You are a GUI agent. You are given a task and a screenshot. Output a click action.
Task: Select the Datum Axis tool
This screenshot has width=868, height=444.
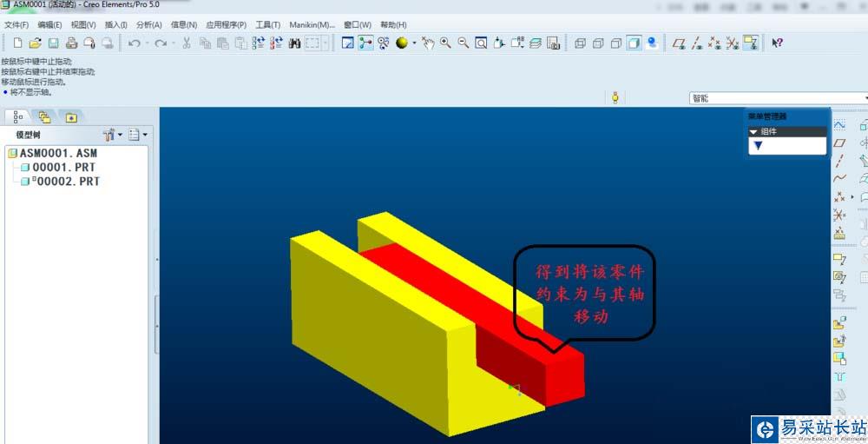pyautogui.click(x=839, y=161)
